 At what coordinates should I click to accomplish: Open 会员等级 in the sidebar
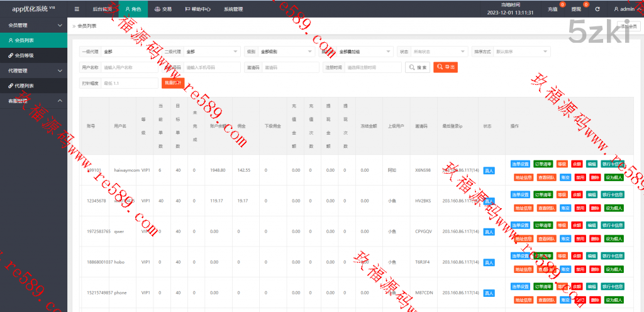coord(25,55)
